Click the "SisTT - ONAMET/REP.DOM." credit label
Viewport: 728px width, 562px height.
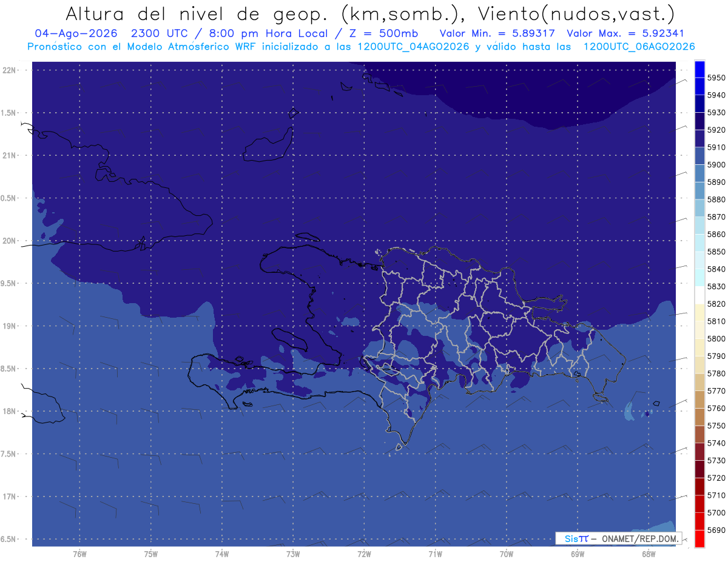[x=618, y=538]
